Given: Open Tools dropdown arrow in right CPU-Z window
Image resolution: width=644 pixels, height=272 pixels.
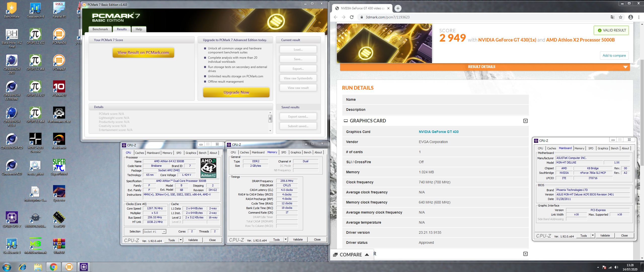Looking at the screenshot, I should pyautogui.click(x=593, y=235).
